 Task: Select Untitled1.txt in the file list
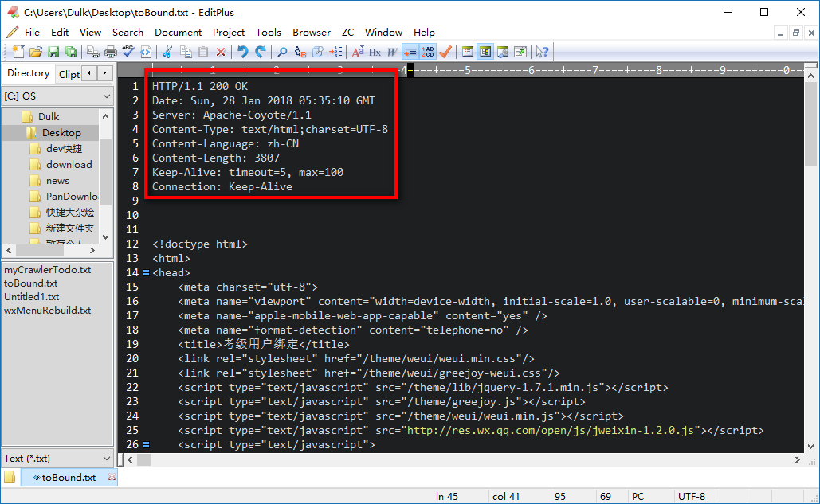32,297
